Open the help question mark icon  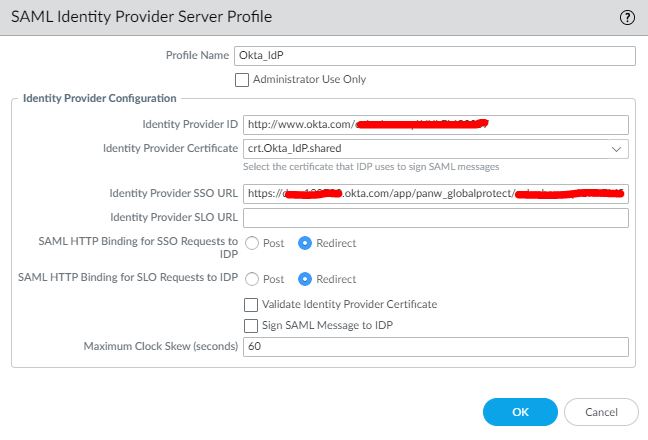point(627,17)
